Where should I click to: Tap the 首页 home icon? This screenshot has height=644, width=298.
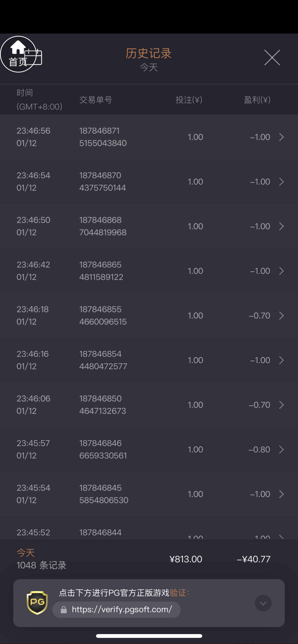click(18, 54)
